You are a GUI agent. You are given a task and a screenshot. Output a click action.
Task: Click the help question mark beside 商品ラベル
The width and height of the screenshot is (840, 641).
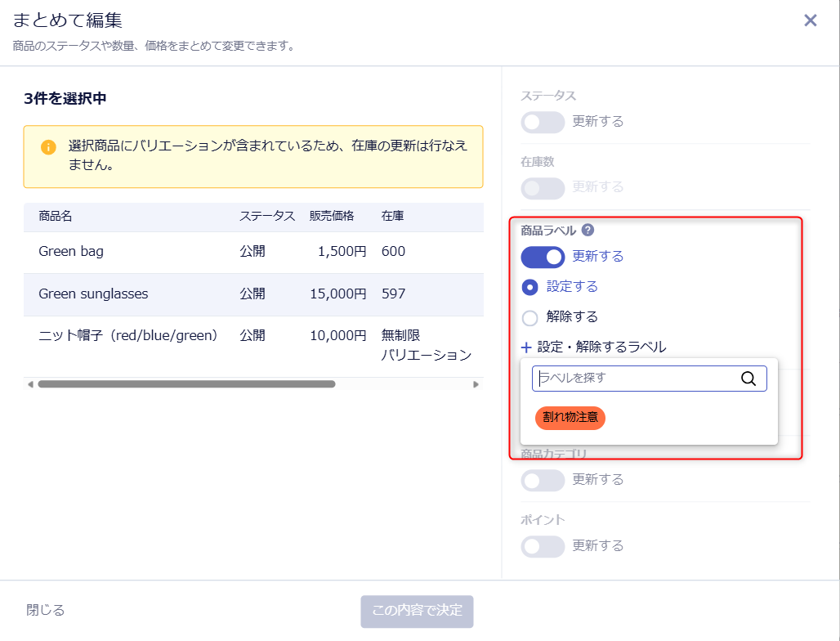tap(588, 230)
